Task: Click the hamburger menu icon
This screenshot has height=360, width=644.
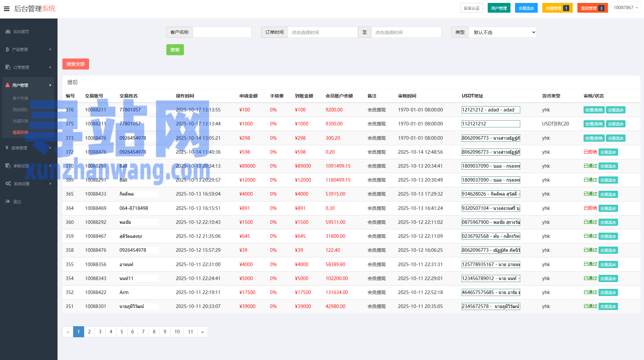Action: tap(6, 9)
